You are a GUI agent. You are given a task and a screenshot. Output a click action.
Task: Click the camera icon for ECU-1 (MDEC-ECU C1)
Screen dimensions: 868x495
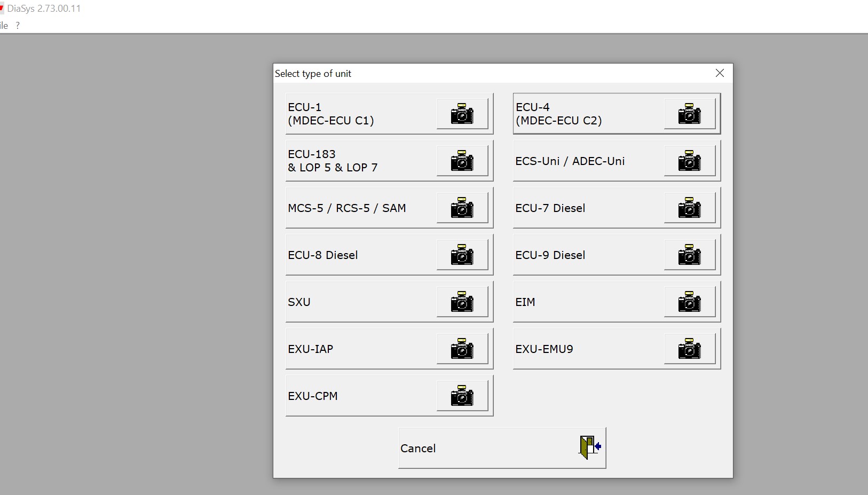tap(462, 113)
